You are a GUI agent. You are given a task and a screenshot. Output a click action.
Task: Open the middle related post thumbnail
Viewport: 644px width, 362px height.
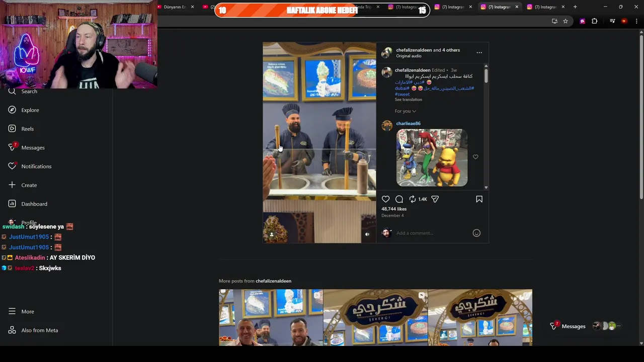[375, 318]
